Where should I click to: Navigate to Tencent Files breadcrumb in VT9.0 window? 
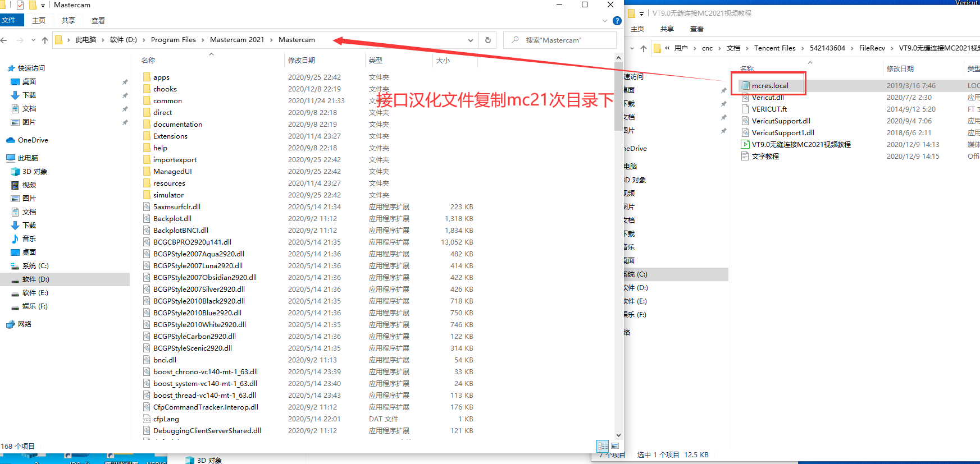click(x=775, y=48)
